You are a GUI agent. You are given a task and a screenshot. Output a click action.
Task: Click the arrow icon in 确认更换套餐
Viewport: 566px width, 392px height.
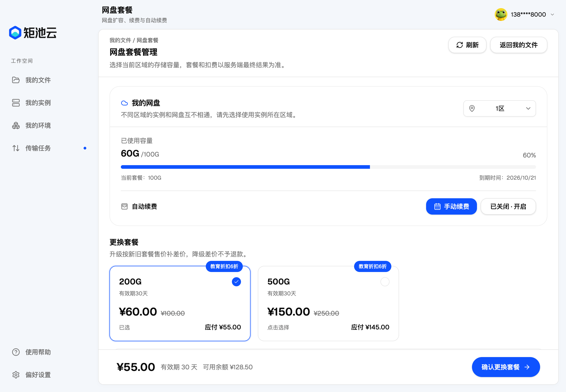click(x=527, y=367)
